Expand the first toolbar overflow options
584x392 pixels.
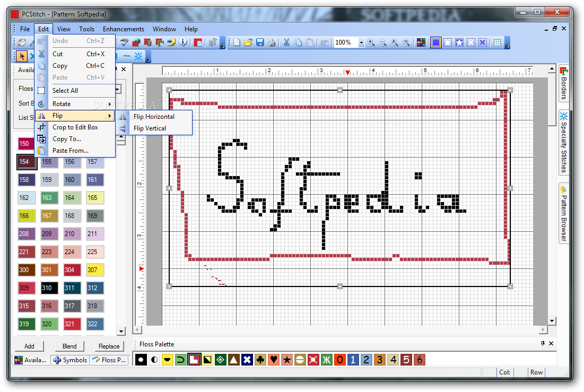tap(223, 43)
